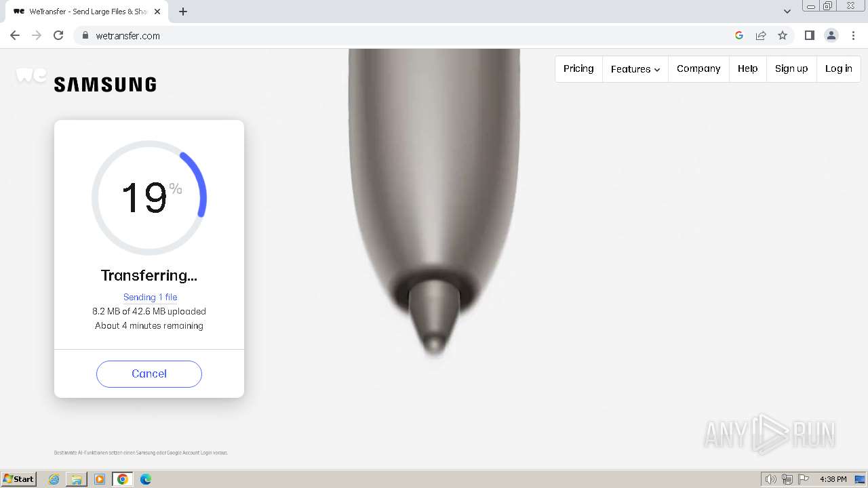868x488 pixels.
Task: Click the taskbar clock 4:38 PM
Action: [x=833, y=479]
